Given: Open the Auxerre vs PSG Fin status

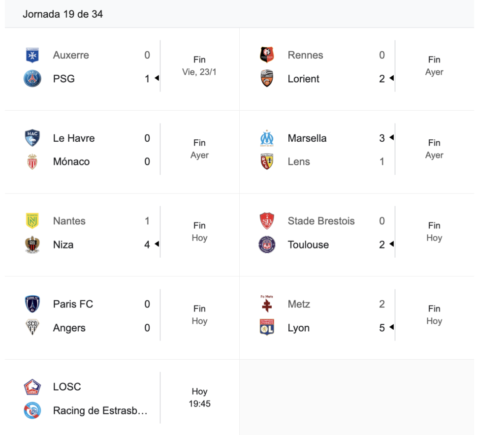Looking at the screenshot, I should point(199,60).
